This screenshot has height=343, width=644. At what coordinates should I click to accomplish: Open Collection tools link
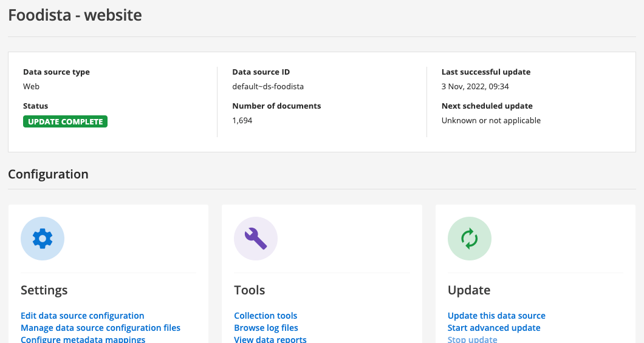pyautogui.click(x=265, y=316)
